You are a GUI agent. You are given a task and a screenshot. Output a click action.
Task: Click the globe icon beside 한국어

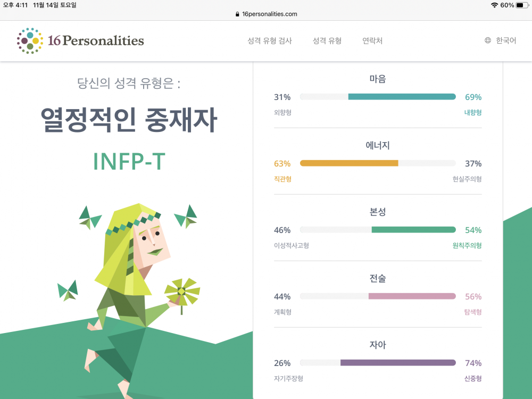[x=487, y=40]
